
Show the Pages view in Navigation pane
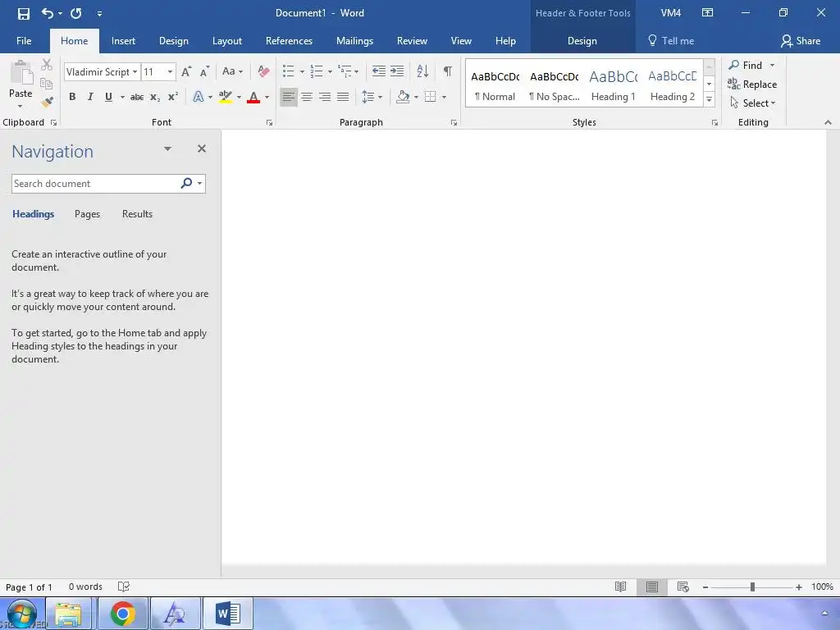click(87, 214)
